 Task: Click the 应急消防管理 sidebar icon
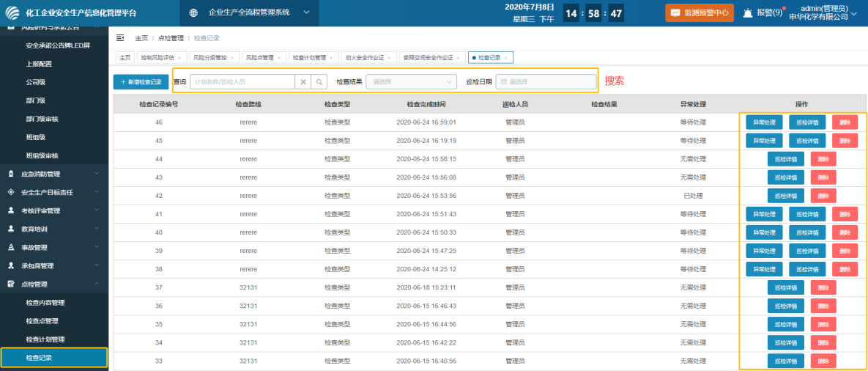pyautogui.click(x=10, y=174)
